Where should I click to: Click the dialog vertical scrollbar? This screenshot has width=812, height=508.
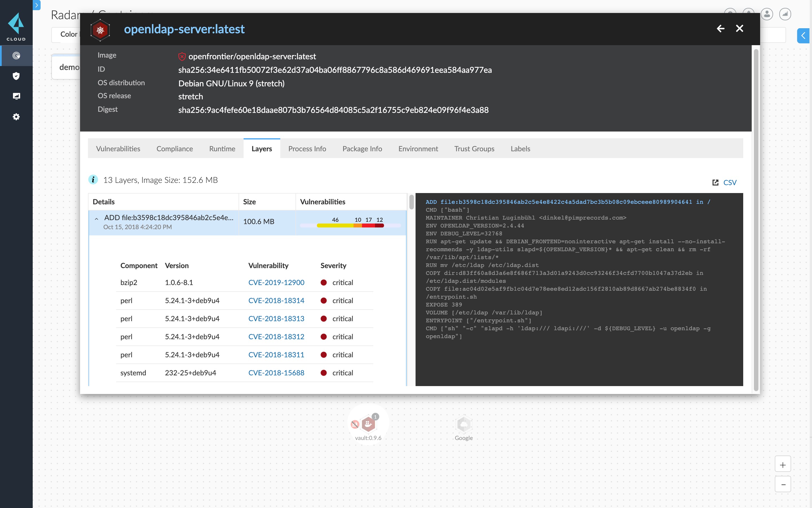click(x=756, y=220)
